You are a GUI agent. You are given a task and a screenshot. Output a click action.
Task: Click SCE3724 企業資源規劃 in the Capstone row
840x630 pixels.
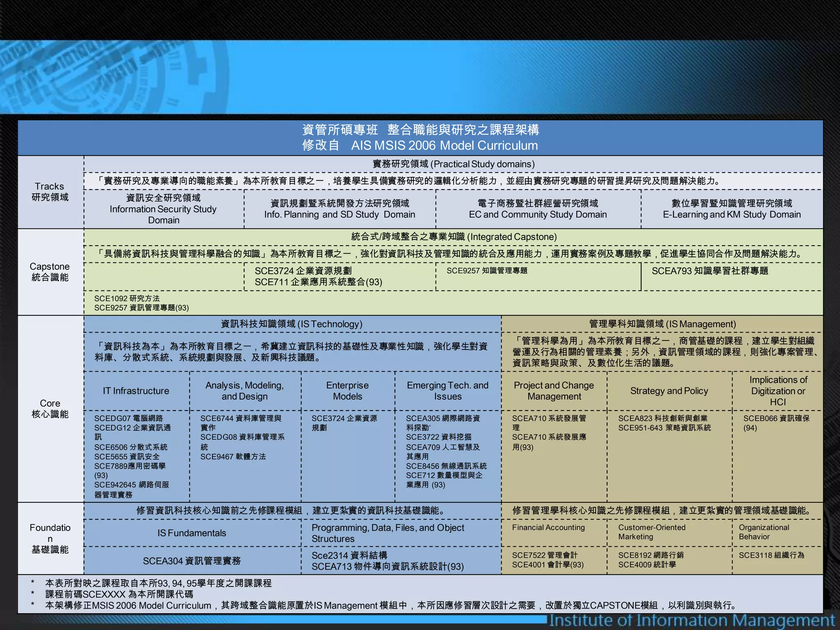click(x=303, y=271)
